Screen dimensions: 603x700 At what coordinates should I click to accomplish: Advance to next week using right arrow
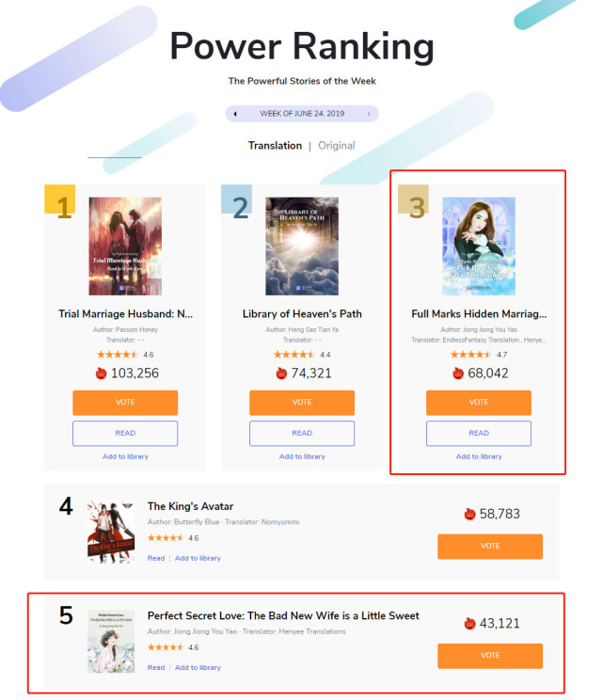(369, 114)
